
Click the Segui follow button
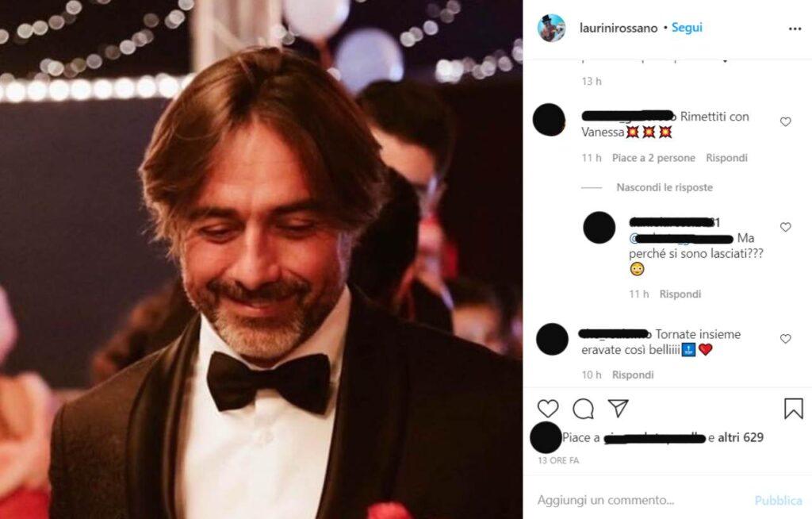pyautogui.click(x=687, y=28)
